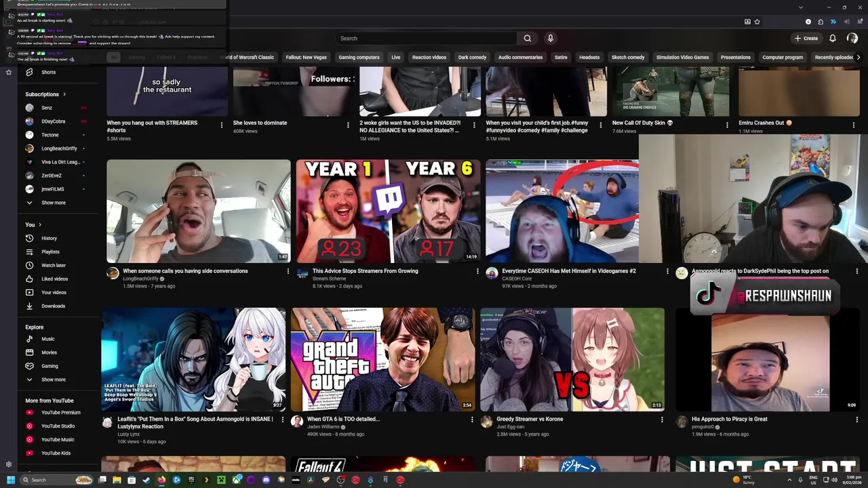Open 'When someone calls you' video title
Viewport: 868px width, 488px height.
(x=185, y=271)
